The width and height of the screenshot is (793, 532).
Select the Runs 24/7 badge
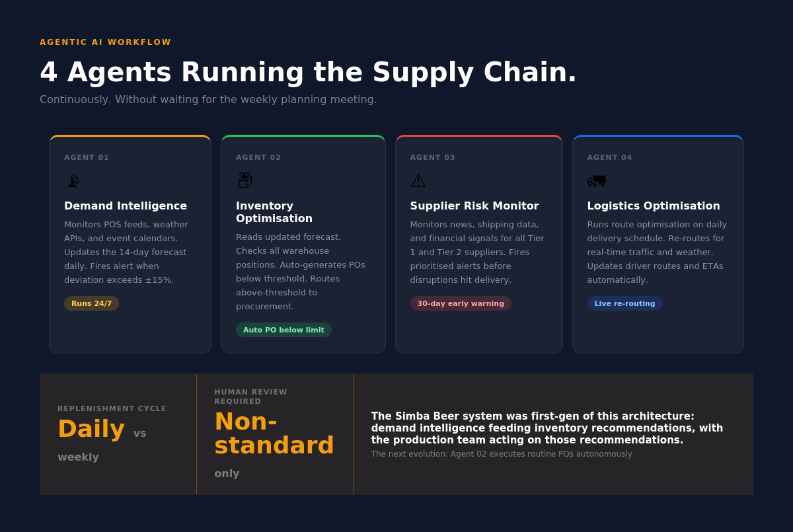click(91, 303)
